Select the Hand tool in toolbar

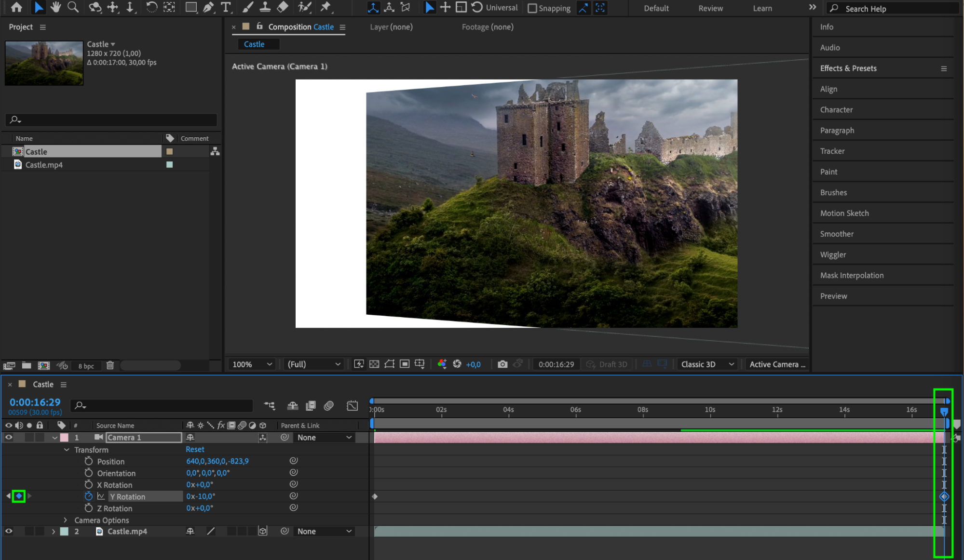[55, 7]
